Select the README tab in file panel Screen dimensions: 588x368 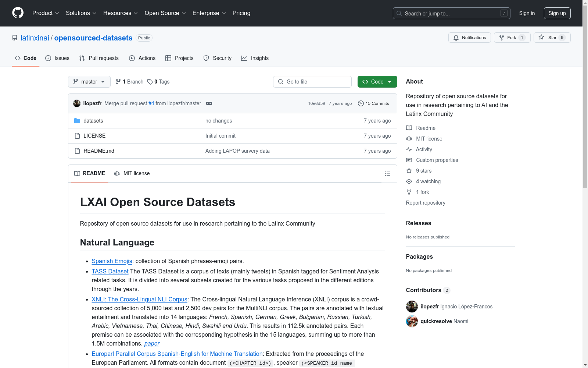point(90,173)
